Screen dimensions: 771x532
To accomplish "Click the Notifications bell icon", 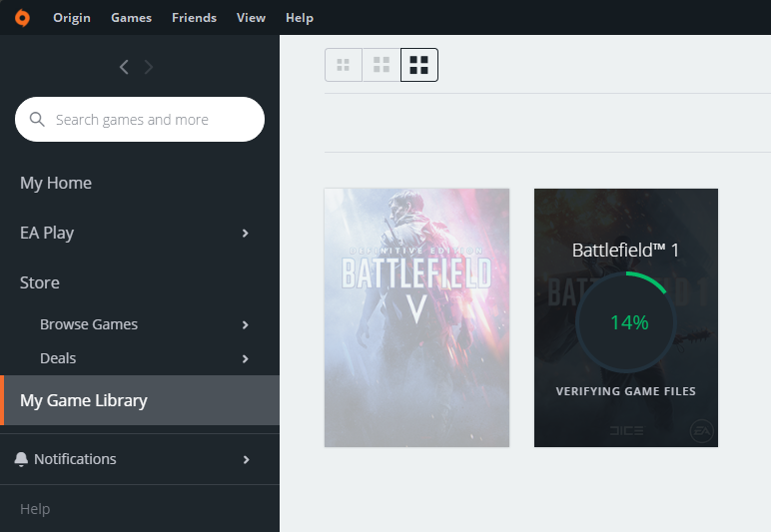I will 21,459.
